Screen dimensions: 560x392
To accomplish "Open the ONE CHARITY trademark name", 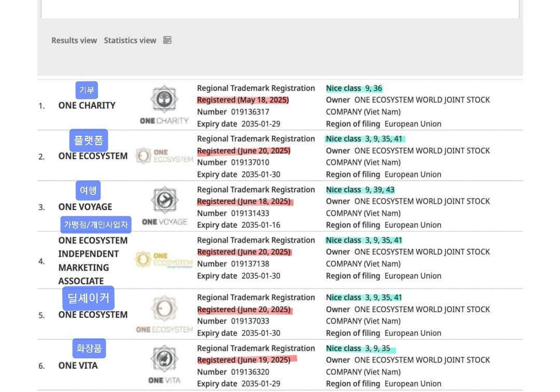I will point(87,106).
